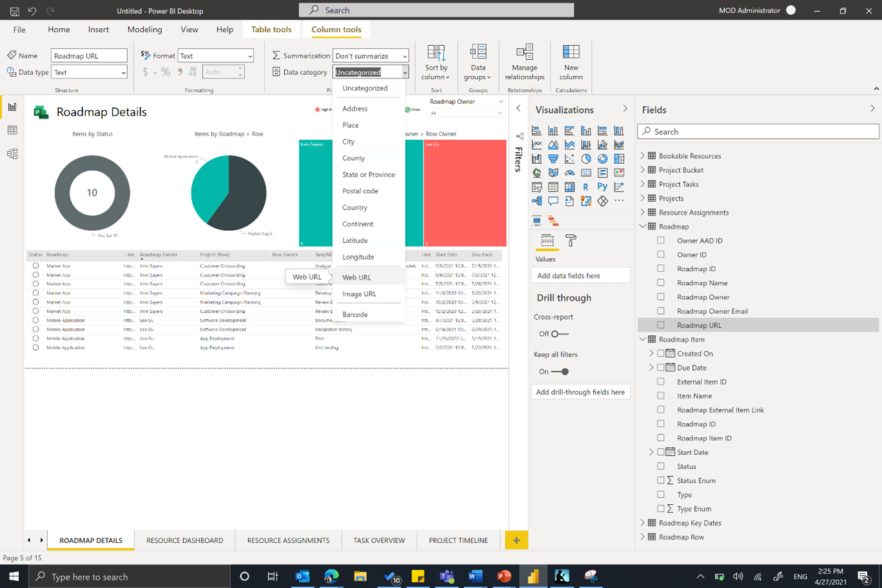Choose Image URL from data category list
The width and height of the screenshot is (882, 588).
pyautogui.click(x=369, y=294)
